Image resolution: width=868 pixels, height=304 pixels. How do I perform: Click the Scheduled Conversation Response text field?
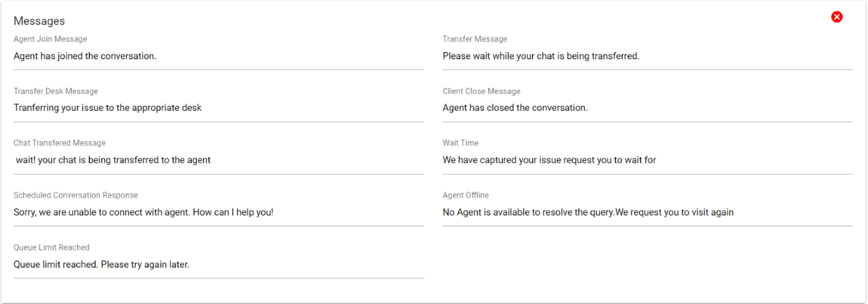[218, 212]
